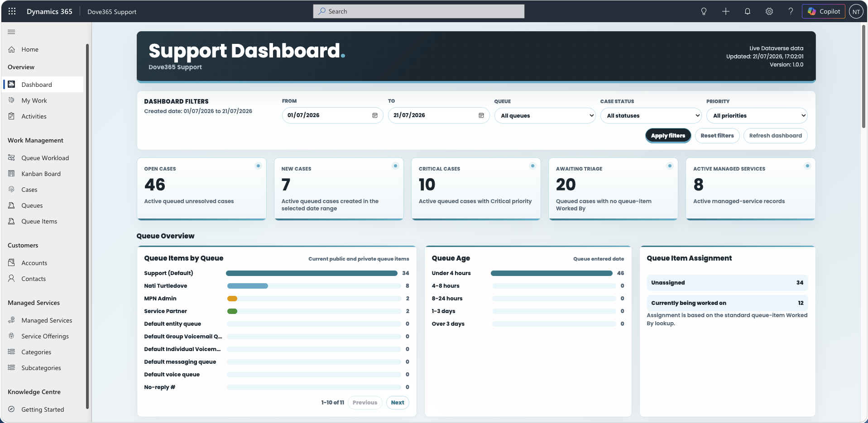Image resolution: width=868 pixels, height=423 pixels.
Task: Open Kanban Board in the sidebar
Action: 43,174
